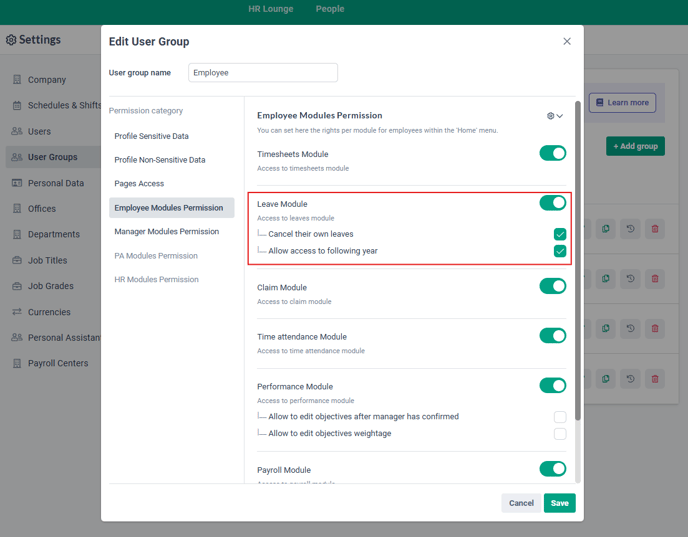Click the Learn more button
Image resolution: width=688 pixels, height=537 pixels.
[622, 103]
